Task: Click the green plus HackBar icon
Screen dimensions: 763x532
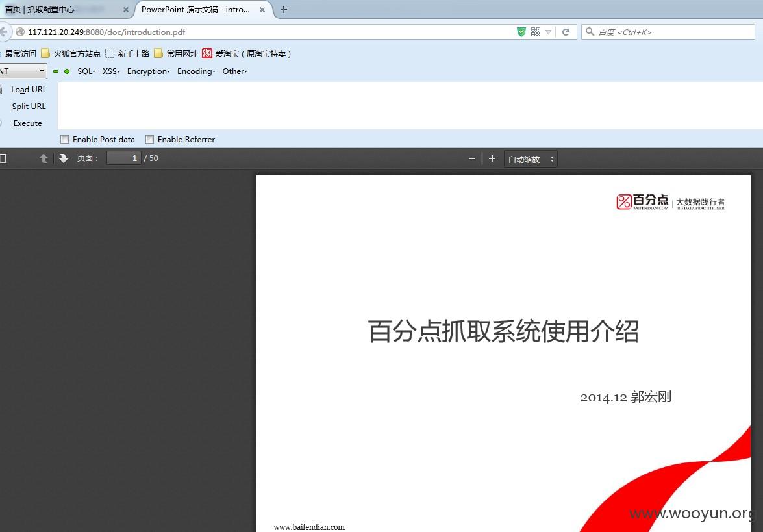Action: pyautogui.click(x=67, y=71)
